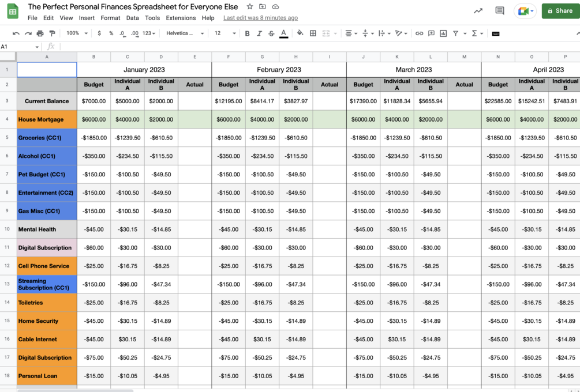Click the redo arrow icon
This screenshot has width=580, height=392.
(x=28, y=33)
